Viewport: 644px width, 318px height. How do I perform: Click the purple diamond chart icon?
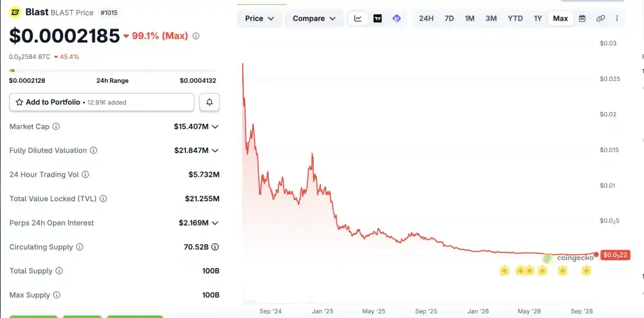(397, 18)
